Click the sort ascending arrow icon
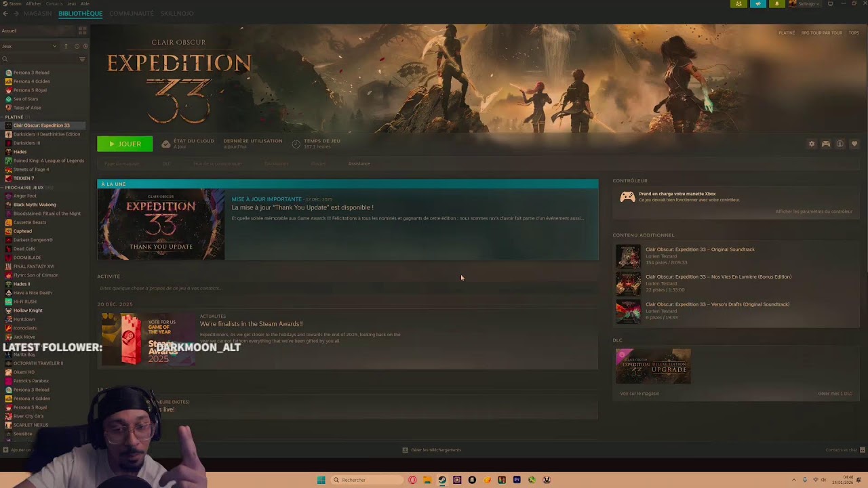Viewport: 868px width, 488px height. coord(66,46)
